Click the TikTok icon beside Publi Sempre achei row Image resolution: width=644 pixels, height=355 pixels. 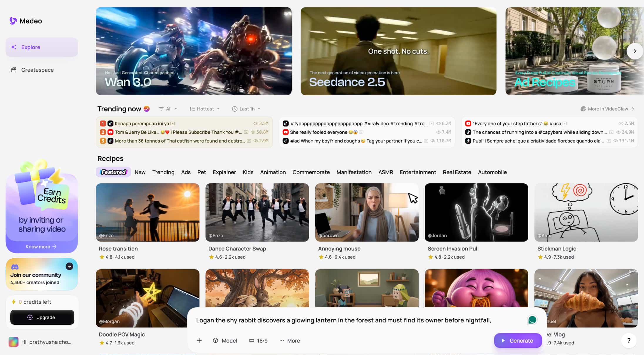tap(468, 141)
